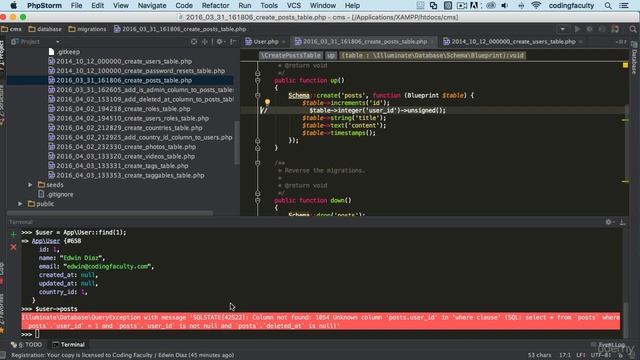Open Project panel settings gear
This screenshot has width=640, height=360.
tap(220, 42)
